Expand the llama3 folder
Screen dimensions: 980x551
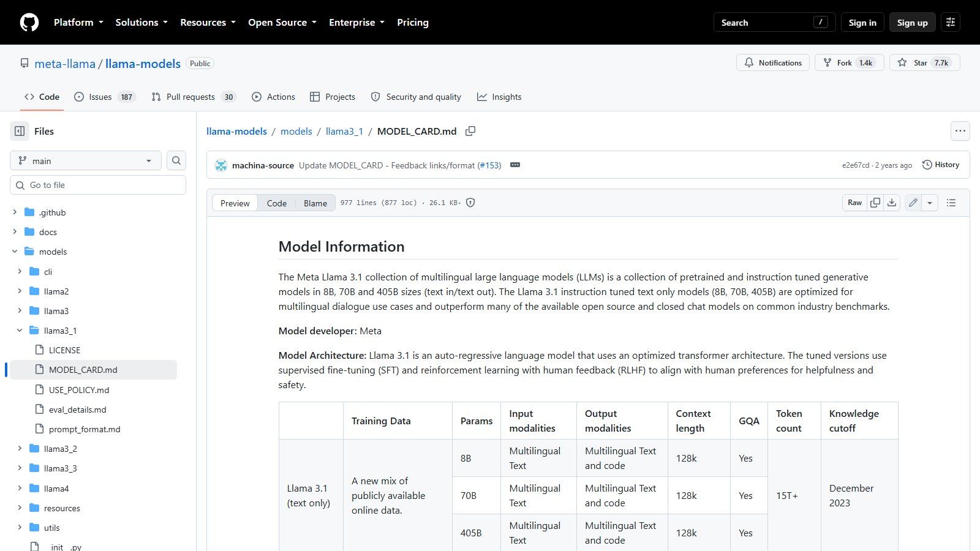click(20, 311)
